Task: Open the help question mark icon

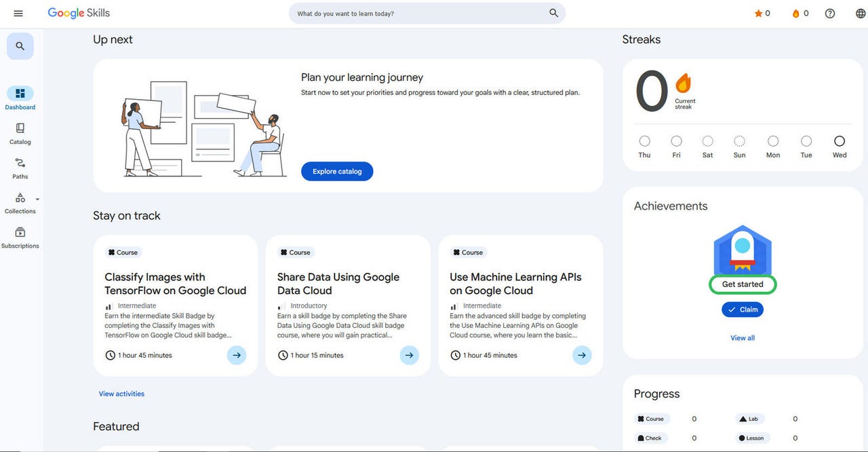Action: 829,14
